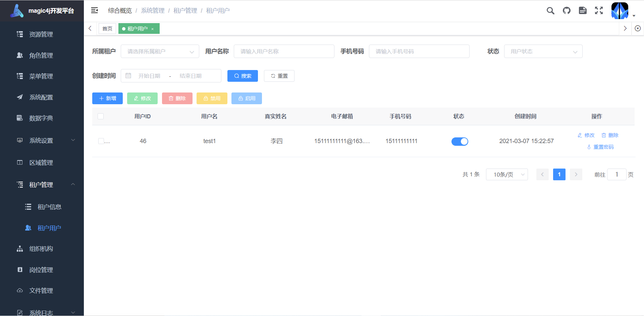Open the documentation icon in header
The width and height of the screenshot is (644, 316).
click(583, 11)
